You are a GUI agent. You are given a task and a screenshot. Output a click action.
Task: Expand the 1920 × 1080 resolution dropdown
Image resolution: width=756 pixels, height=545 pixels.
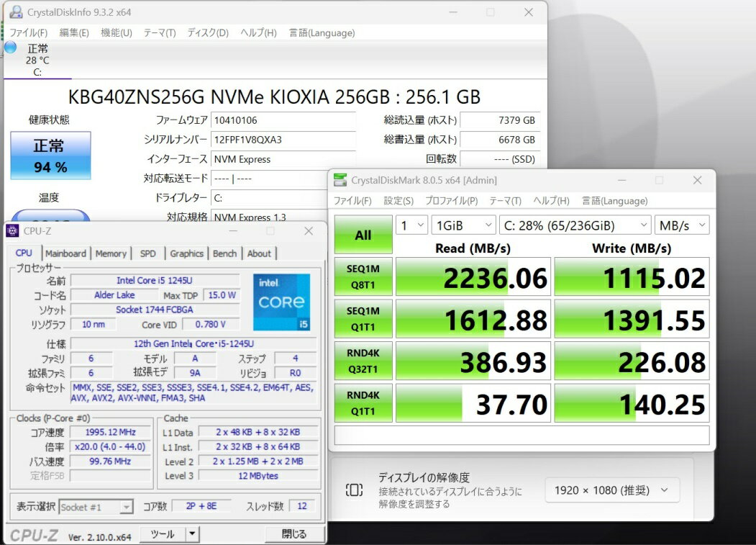pos(611,490)
